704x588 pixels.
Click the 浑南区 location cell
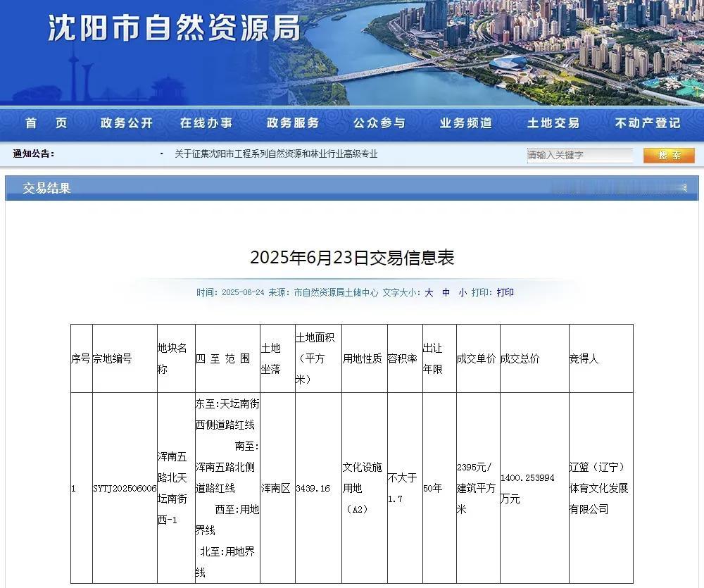tap(277, 488)
